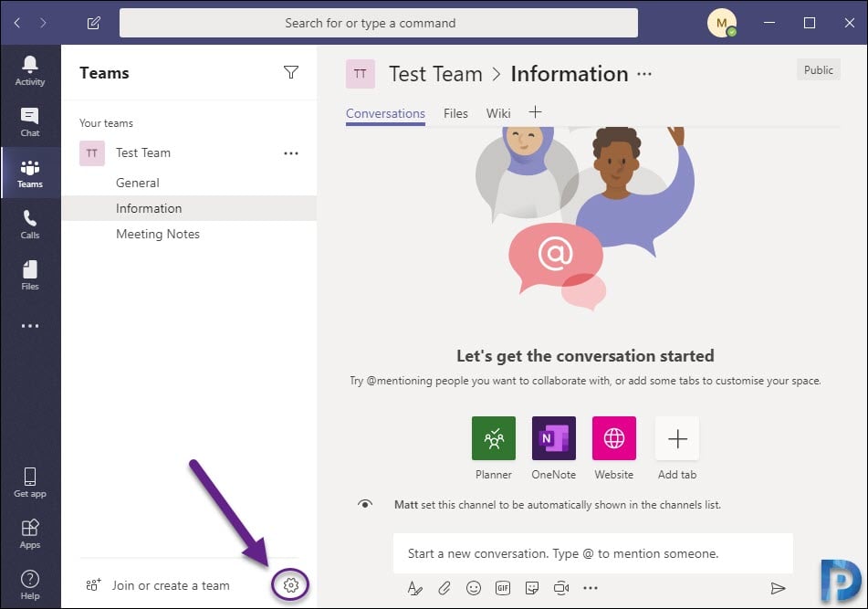Send the message with arrow icon
The width and height of the screenshot is (868, 609).
[x=778, y=588]
